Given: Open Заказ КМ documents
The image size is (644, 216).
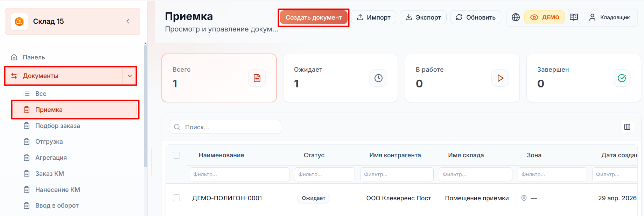Looking at the screenshot, I should [50, 174].
